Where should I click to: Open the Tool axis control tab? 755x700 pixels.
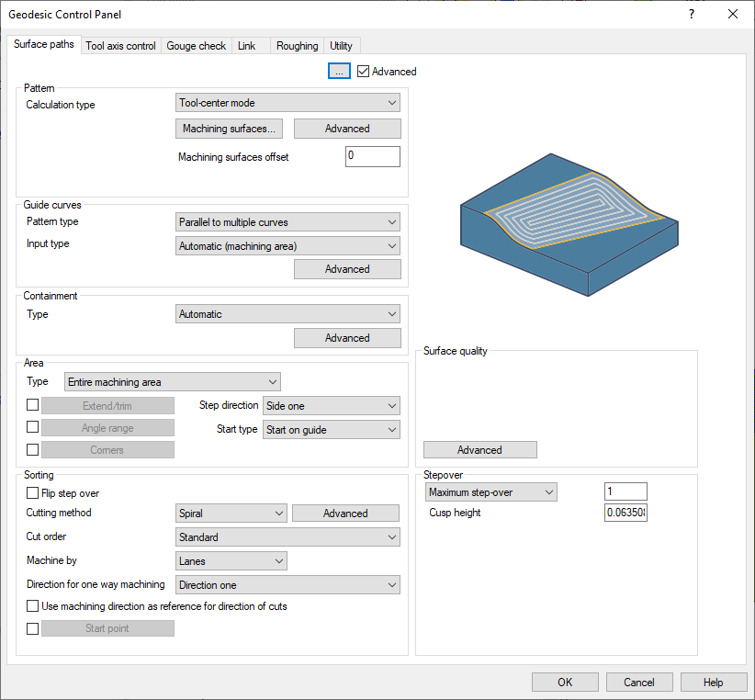coord(120,46)
